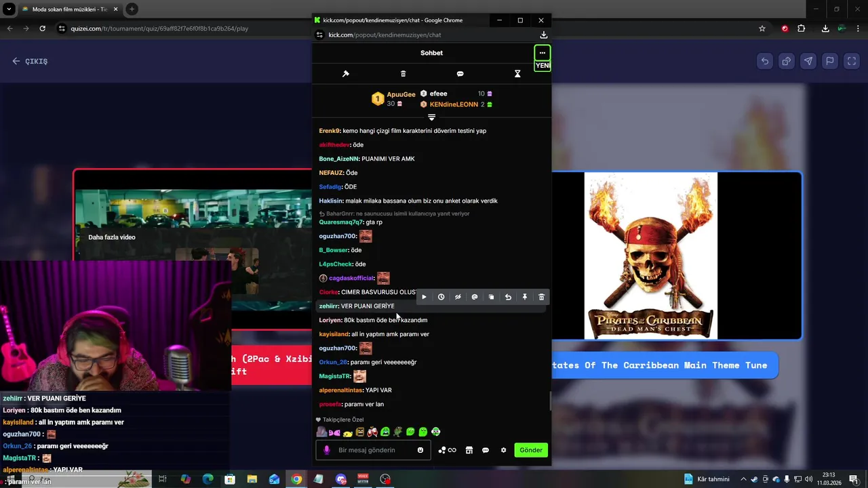The height and width of the screenshot is (488, 868).
Task: Pin zehiirr's message using the pin icon
Action: tap(524, 297)
